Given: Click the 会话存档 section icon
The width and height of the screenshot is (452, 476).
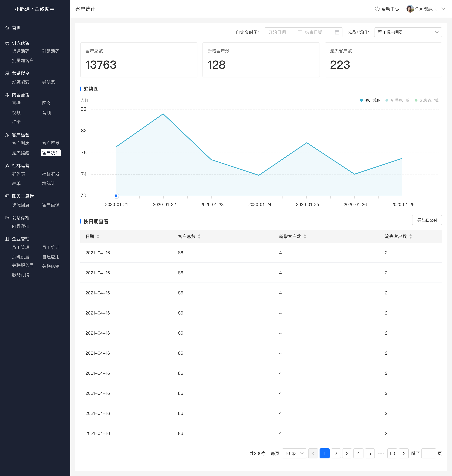Looking at the screenshot, I should point(7,218).
